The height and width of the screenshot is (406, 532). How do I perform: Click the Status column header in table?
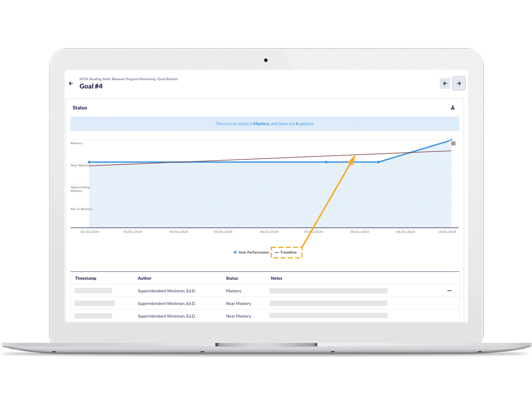(x=232, y=278)
